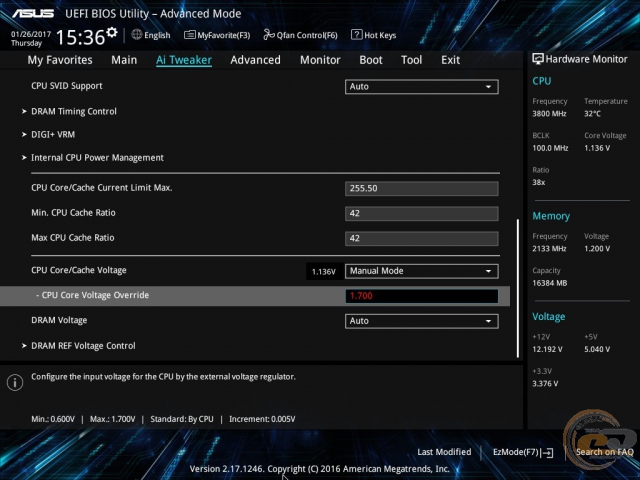Screen dimensions: 640x480
Task: Click the 1.136V current voltage readout
Action: point(323,271)
